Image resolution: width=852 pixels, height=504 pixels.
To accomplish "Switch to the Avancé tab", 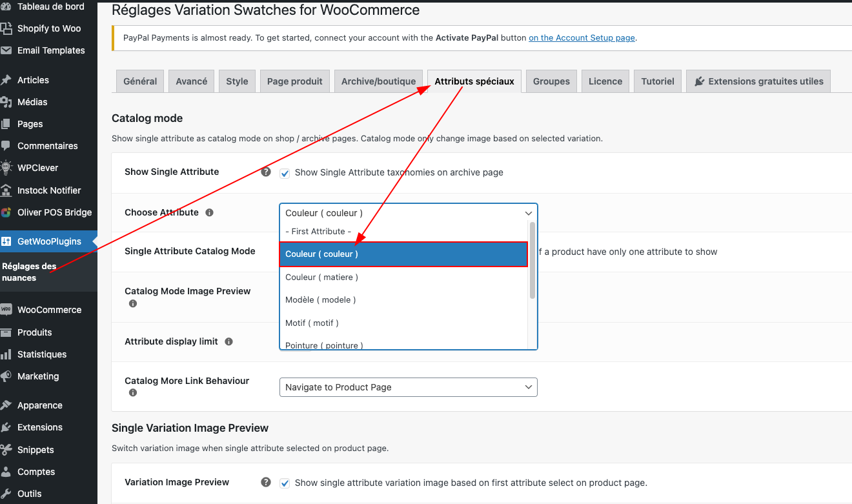I will coord(192,81).
